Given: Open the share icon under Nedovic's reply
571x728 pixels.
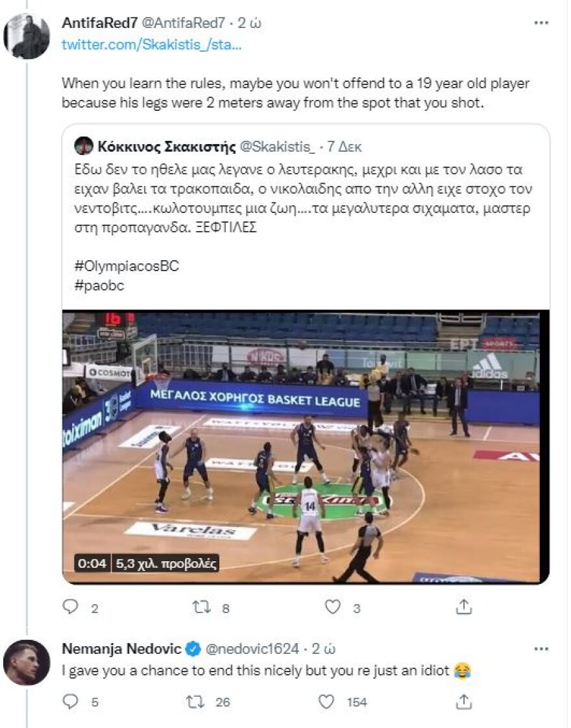Looking at the screenshot, I should (463, 701).
